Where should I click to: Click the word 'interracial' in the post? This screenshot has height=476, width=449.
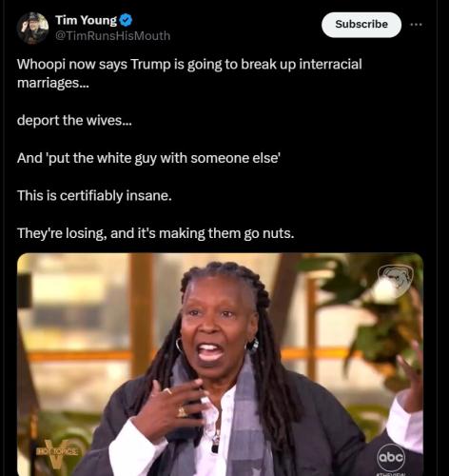tap(330, 64)
